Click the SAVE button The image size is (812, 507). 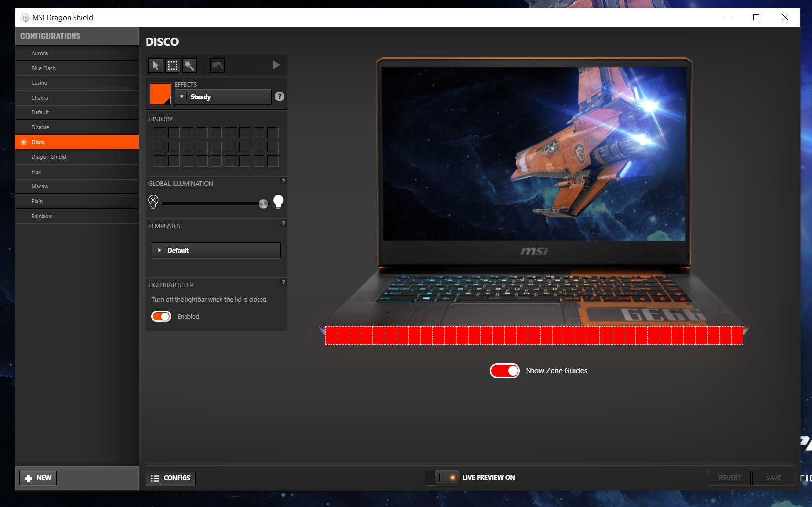(773, 478)
